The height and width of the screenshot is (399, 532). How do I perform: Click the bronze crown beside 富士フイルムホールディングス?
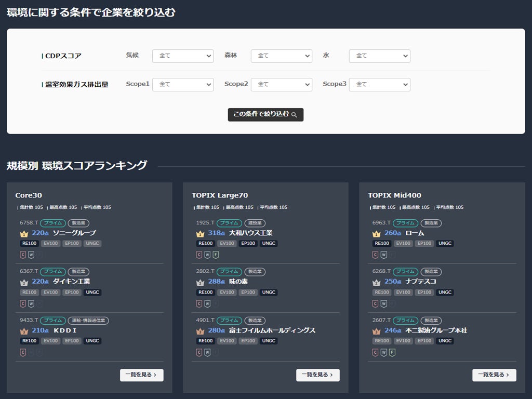pyautogui.click(x=200, y=331)
